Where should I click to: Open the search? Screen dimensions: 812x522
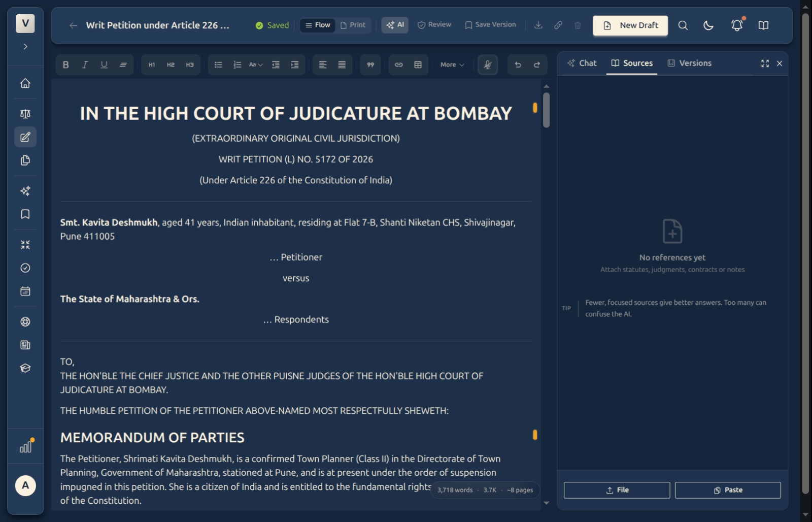(683, 25)
